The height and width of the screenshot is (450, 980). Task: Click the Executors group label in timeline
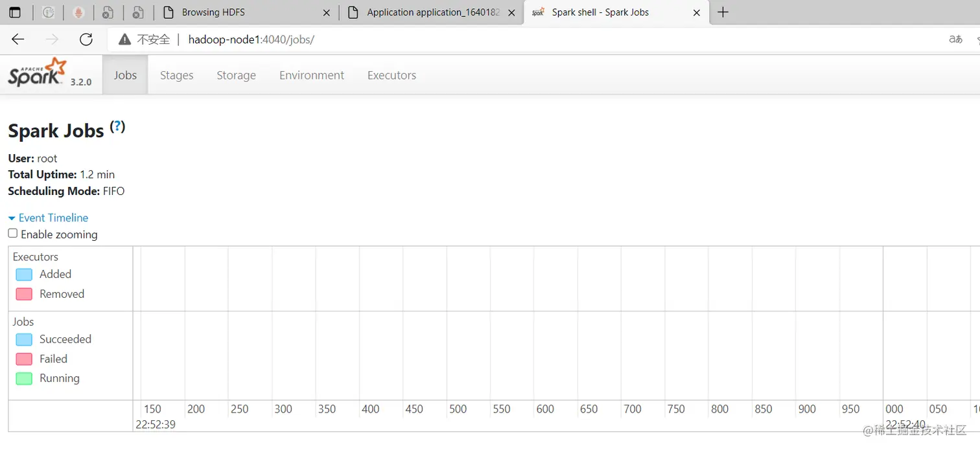point(36,256)
